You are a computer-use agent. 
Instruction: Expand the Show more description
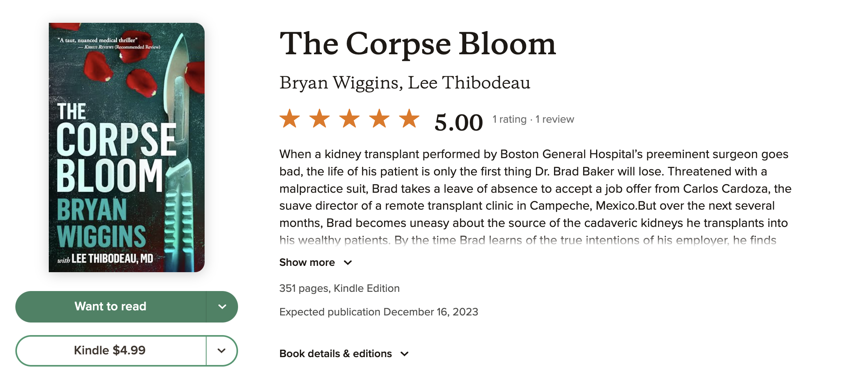(316, 262)
